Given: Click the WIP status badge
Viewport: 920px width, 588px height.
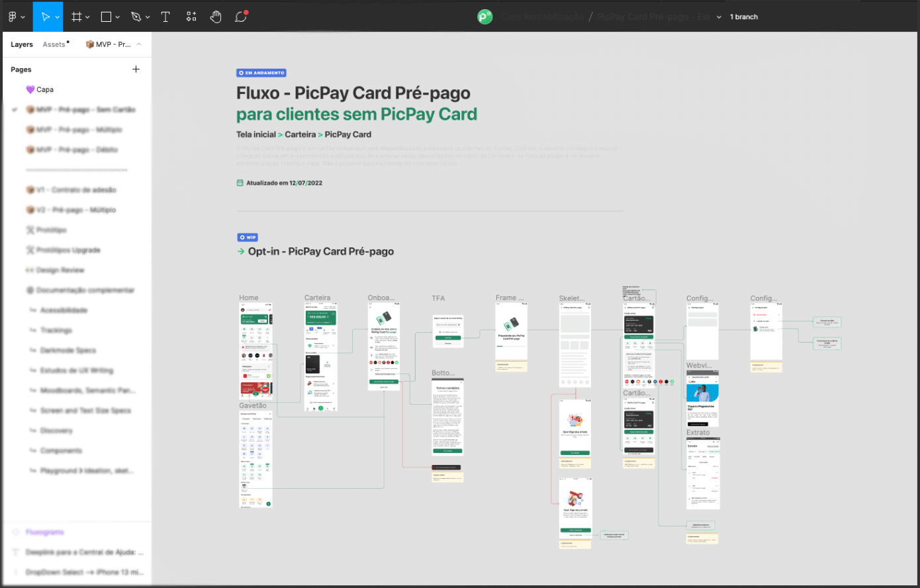Looking at the screenshot, I should point(248,237).
